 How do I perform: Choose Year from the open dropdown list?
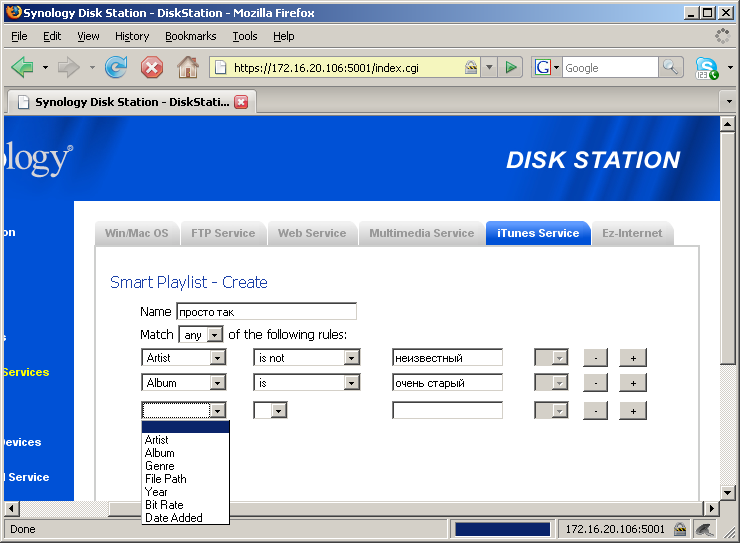click(185, 492)
